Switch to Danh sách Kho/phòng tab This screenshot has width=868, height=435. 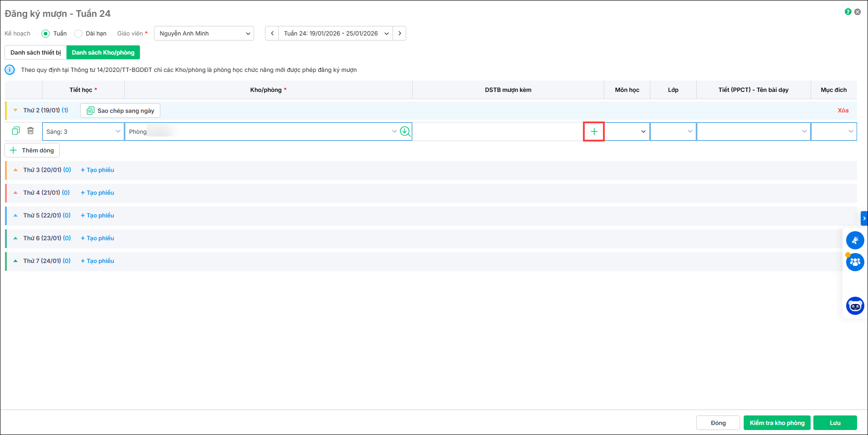[x=103, y=52]
